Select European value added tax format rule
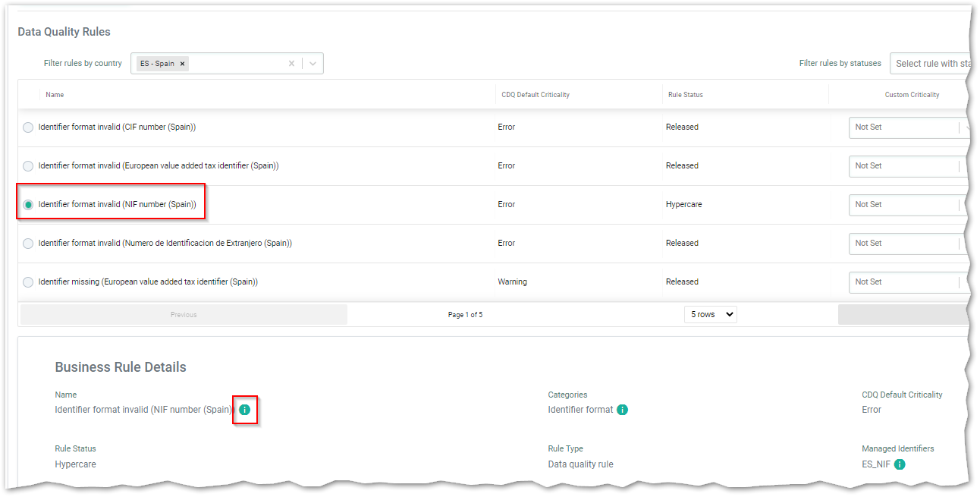This screenshot has height=497, width=980. pyautogui.click(x=28, y=166)
